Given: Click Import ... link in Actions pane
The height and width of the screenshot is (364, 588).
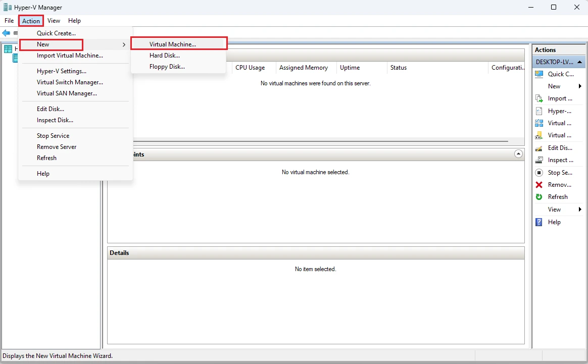Looking at the screenshot, I should tap(560, 98).
